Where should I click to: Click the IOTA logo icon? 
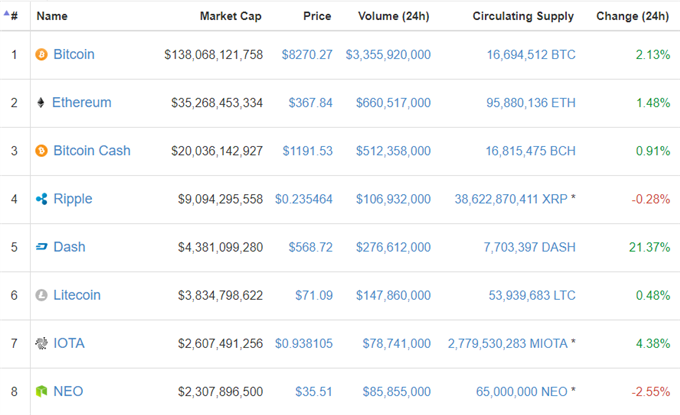41,343
